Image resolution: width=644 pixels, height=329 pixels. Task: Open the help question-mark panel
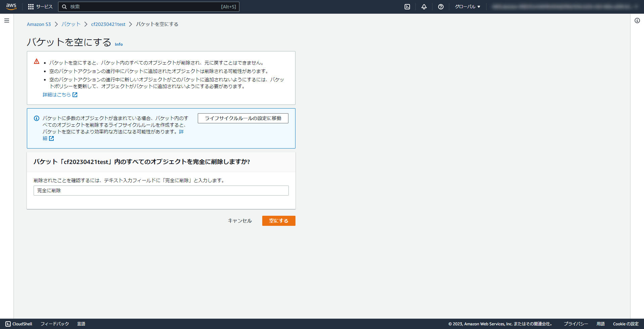coord(441,6)
